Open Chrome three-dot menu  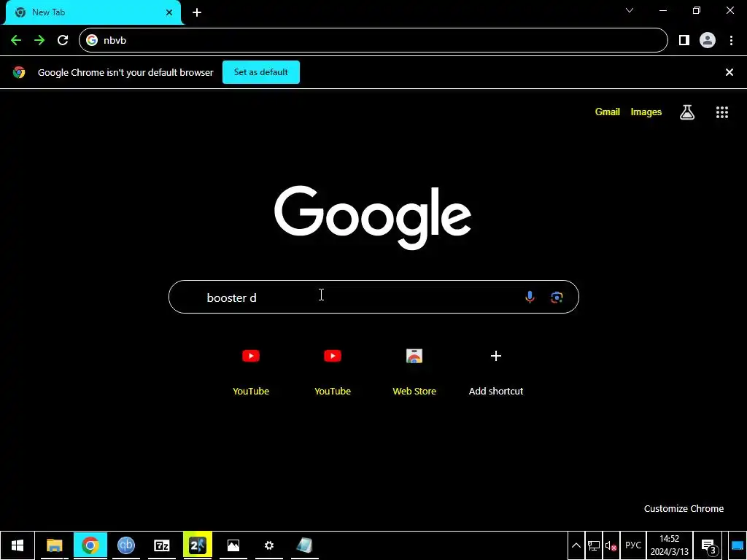click(x=731, y=41)
